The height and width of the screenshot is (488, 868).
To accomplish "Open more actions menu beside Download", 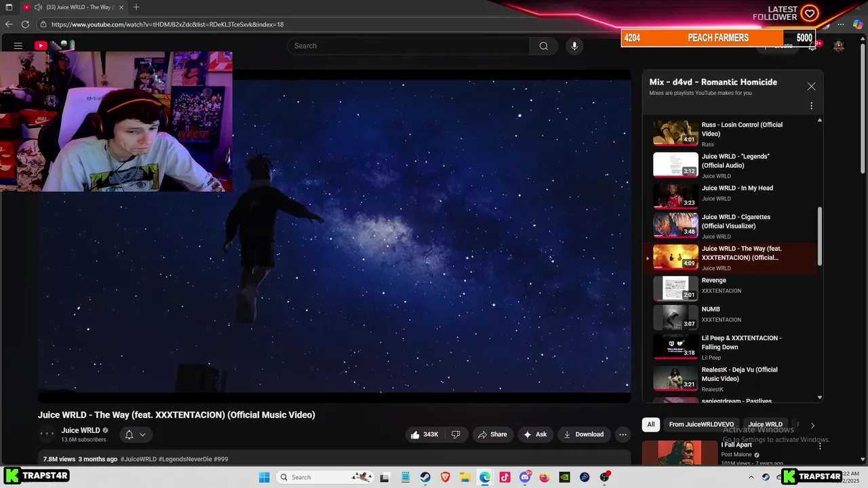I will pyautogui.click(x=623, y=434).
